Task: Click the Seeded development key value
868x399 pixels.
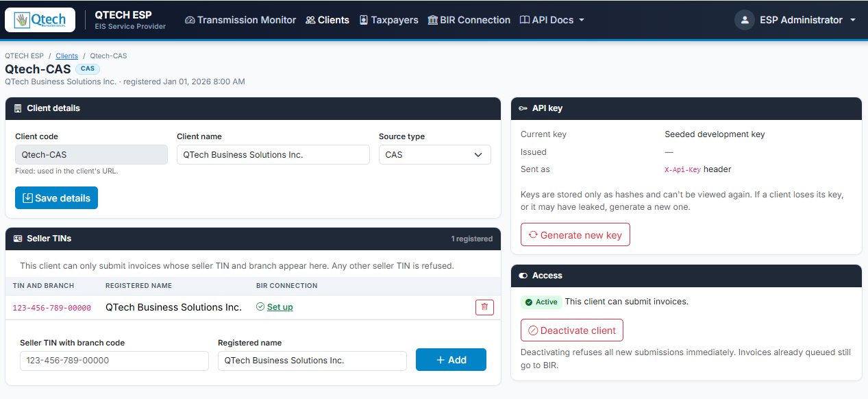Action: coord(715,134)
